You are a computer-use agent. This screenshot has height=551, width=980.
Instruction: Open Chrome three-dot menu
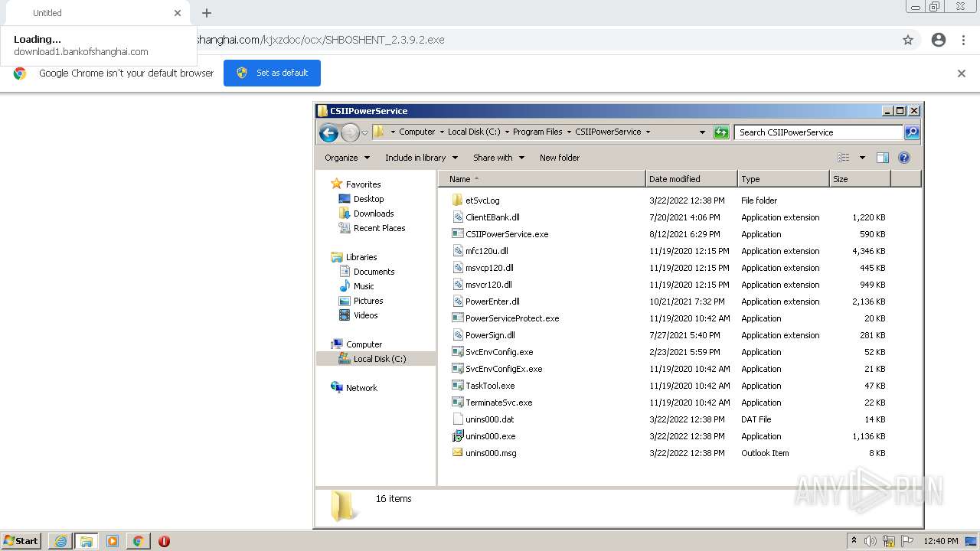pyautogui.click(x=963, y=40)
